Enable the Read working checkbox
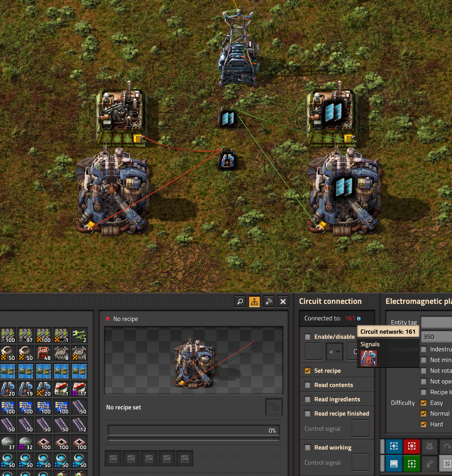 click(x=308, y=447)
